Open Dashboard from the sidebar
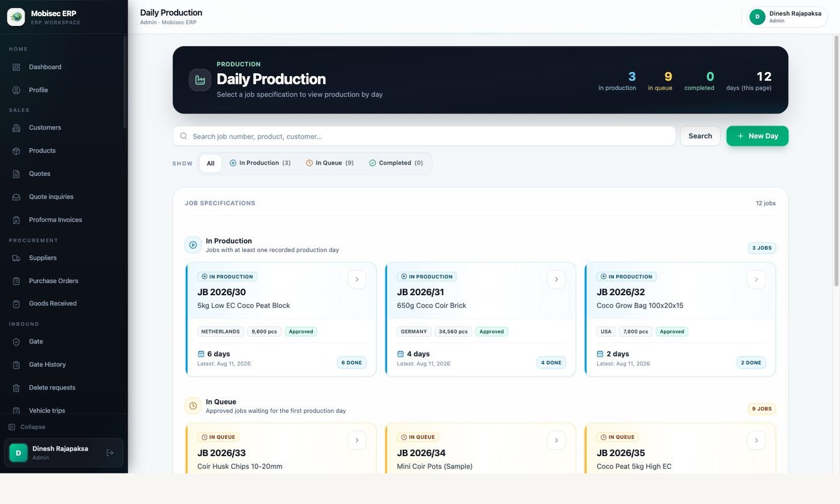 tap(45, 67)
